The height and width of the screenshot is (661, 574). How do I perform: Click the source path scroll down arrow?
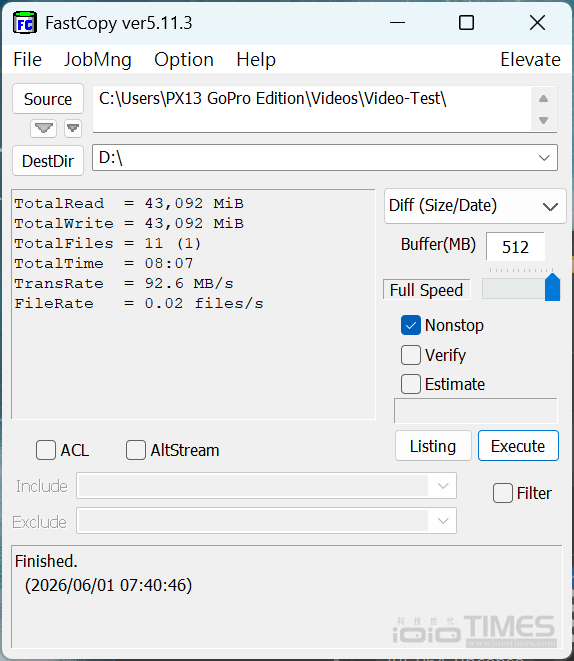tap(544, 121)
